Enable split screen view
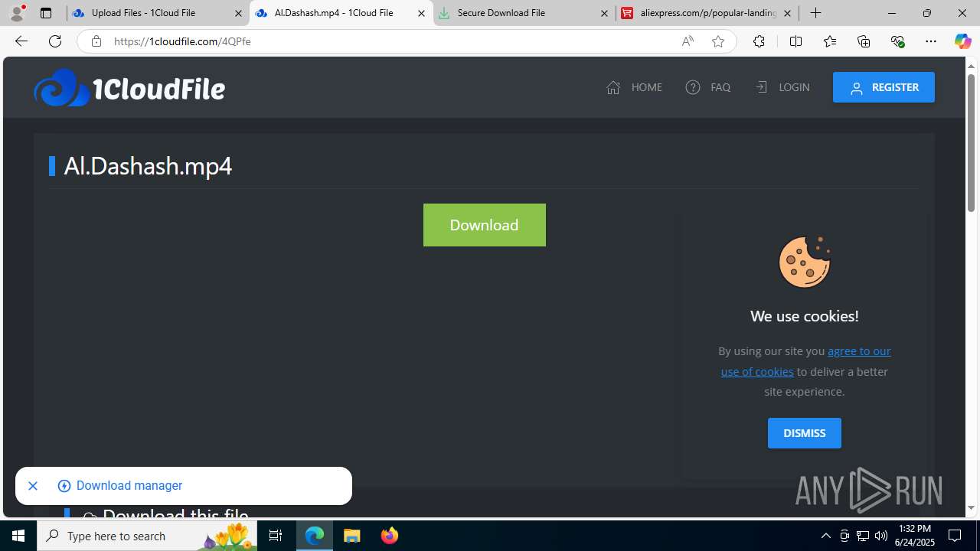This screenshot has height=551, width=980. click(x=795, y=41)
